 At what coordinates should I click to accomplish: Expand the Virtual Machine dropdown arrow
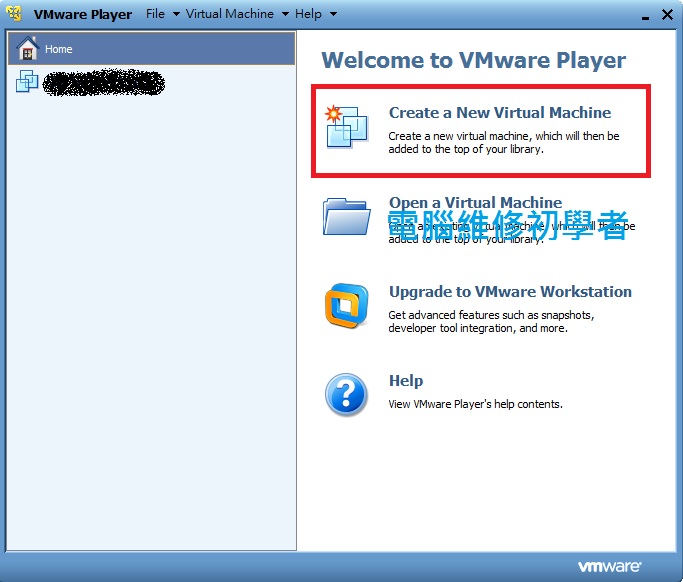[x=285, y=14]
